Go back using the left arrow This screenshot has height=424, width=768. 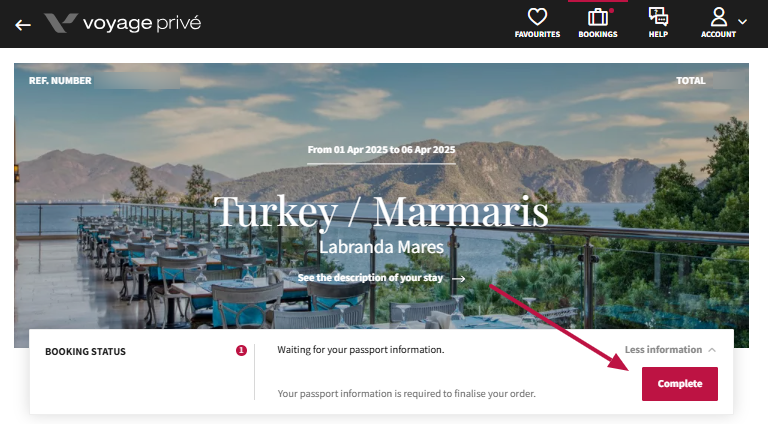[23, 25]
